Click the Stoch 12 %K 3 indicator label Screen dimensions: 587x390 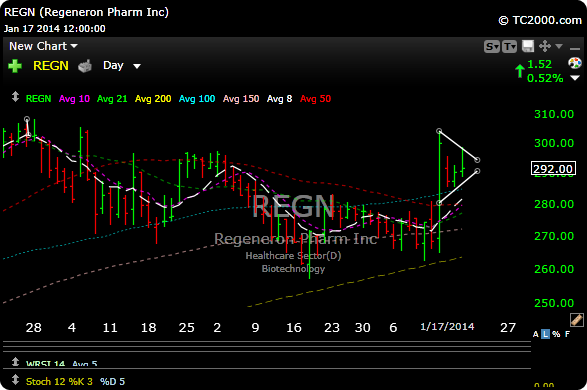click(x=59, y=381)
